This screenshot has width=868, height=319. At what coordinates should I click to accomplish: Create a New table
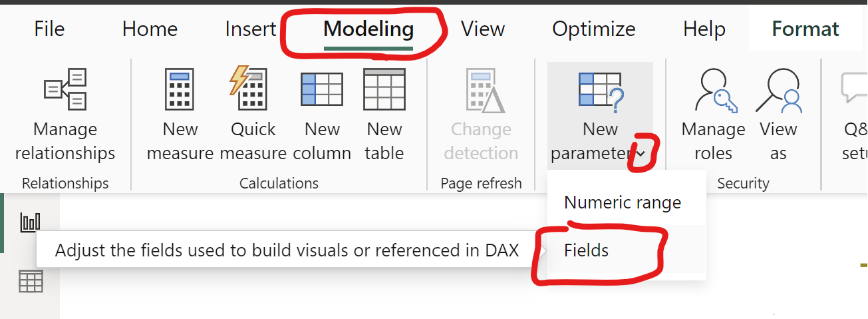pyautogui.click(x=384, y=90)
